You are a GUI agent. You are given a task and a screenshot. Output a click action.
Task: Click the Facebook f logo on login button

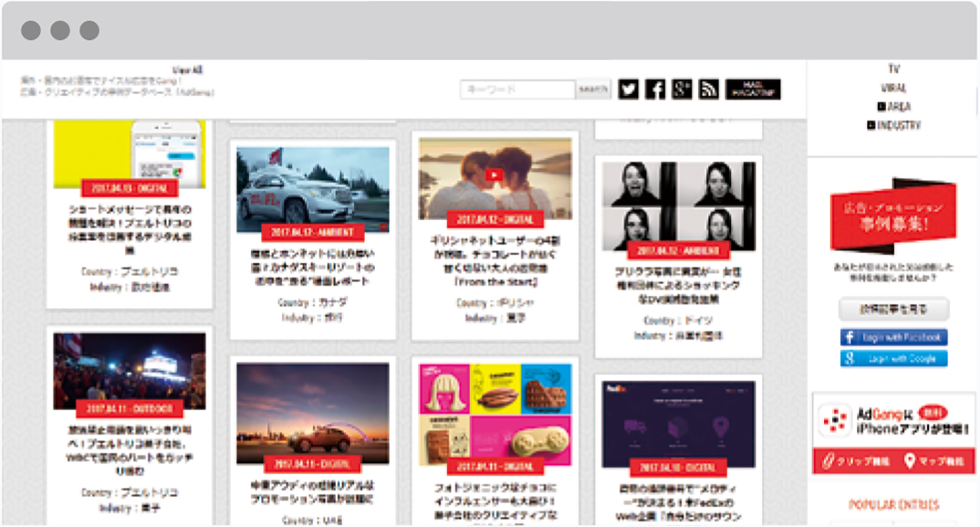pyautogui.click(x=850, y=338)
